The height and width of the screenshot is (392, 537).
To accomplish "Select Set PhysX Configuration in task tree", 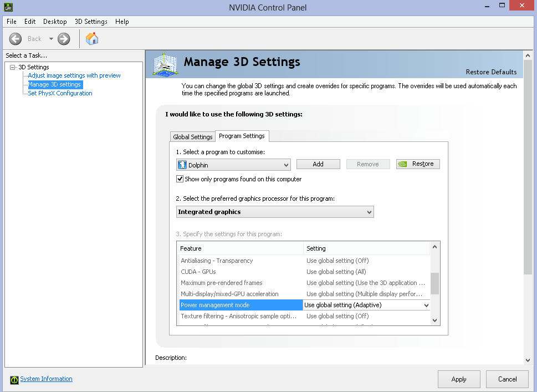I will coord(60,93).
